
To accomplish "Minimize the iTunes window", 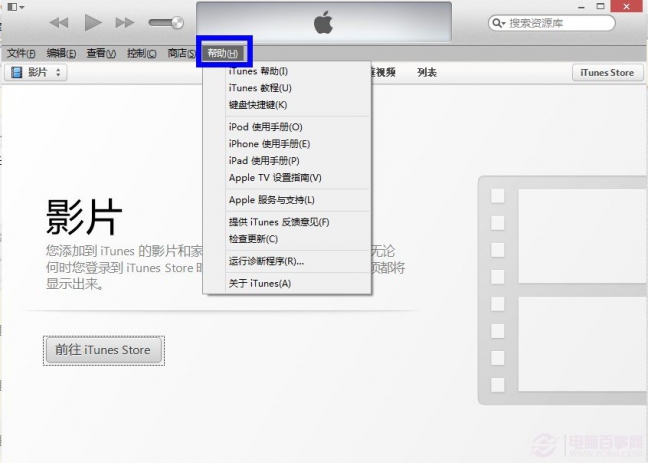I will click(581, 7).
